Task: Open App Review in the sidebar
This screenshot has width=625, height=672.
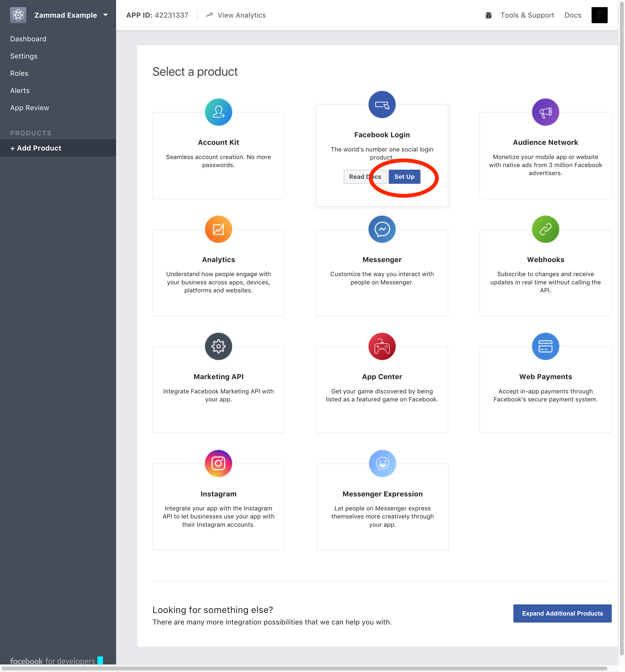Action: tap(30, 108)
